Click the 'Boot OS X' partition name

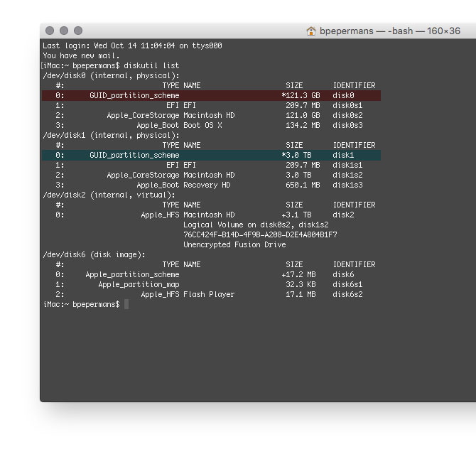coord(202,125)
